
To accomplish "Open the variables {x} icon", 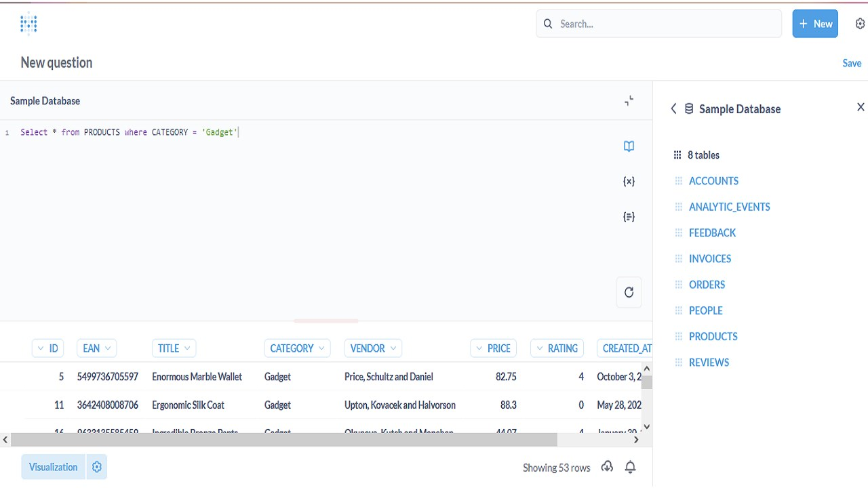I will 629,182.
